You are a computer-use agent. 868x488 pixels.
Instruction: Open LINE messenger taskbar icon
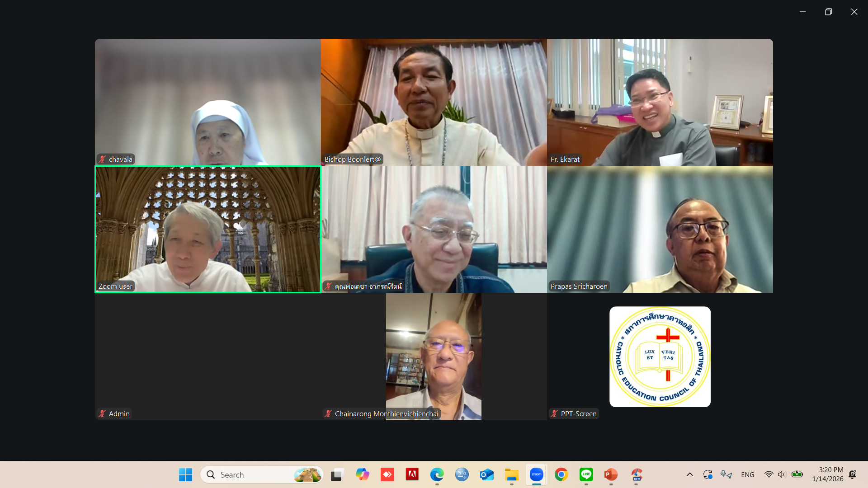coord(586,474)
